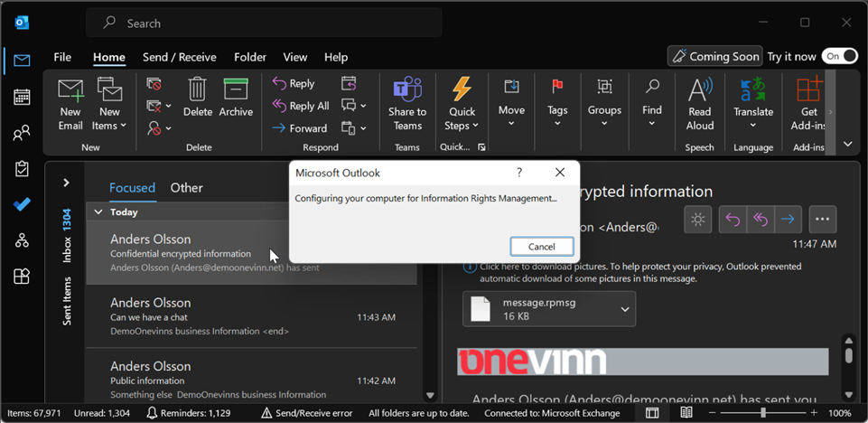Switch to the Other inbox tab
The image size is (868, 423).
coord(186,188)
